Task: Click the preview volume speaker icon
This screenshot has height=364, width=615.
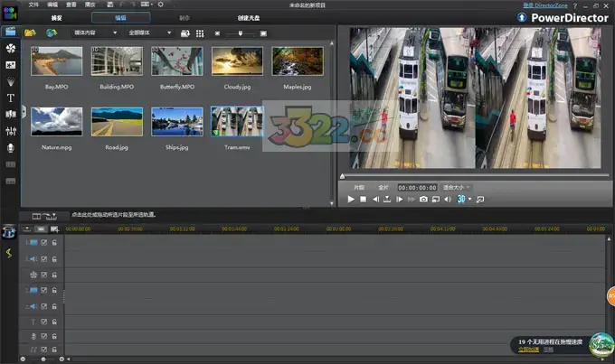Action: 447,199
